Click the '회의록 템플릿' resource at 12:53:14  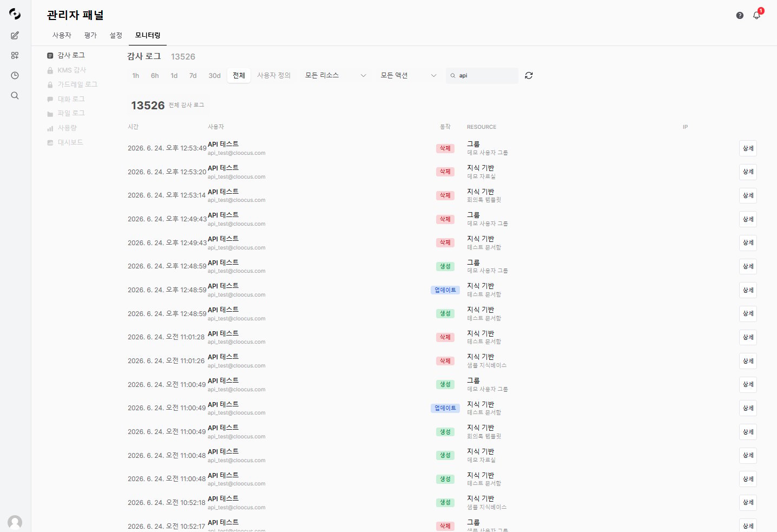(x=484, y=200)
